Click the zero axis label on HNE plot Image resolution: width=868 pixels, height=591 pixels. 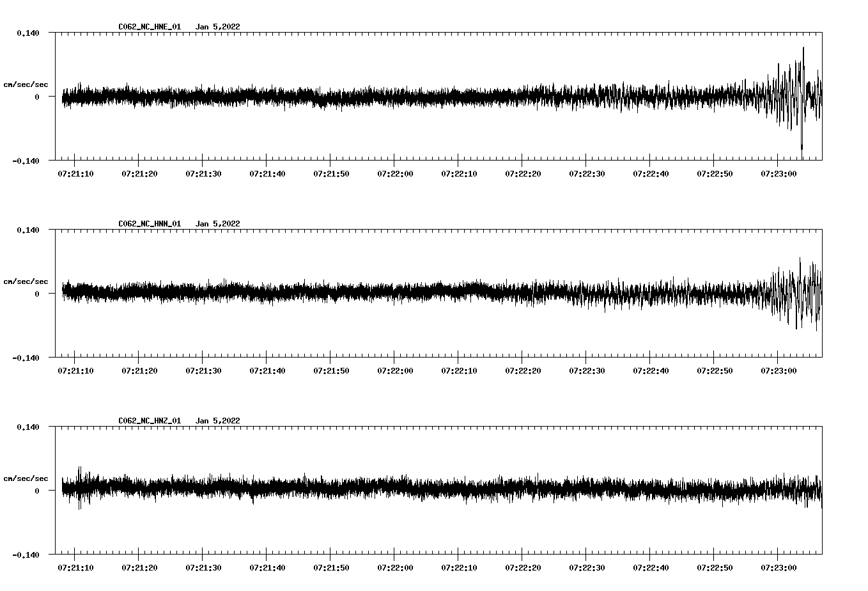click(x=37, y=97)
